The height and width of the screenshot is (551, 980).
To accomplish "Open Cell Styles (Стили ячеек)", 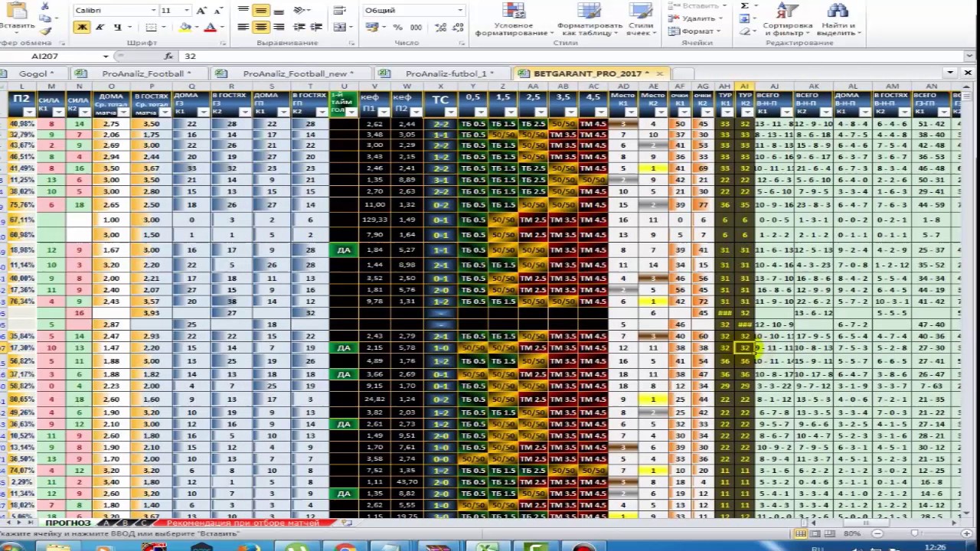I will point(641,20).
